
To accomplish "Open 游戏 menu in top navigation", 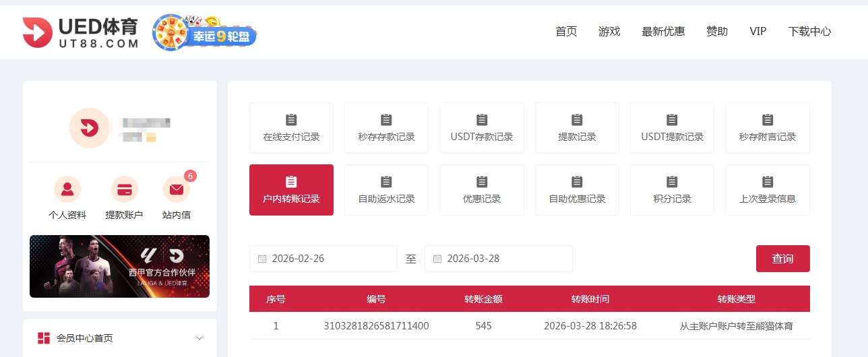I will (609, 32).
